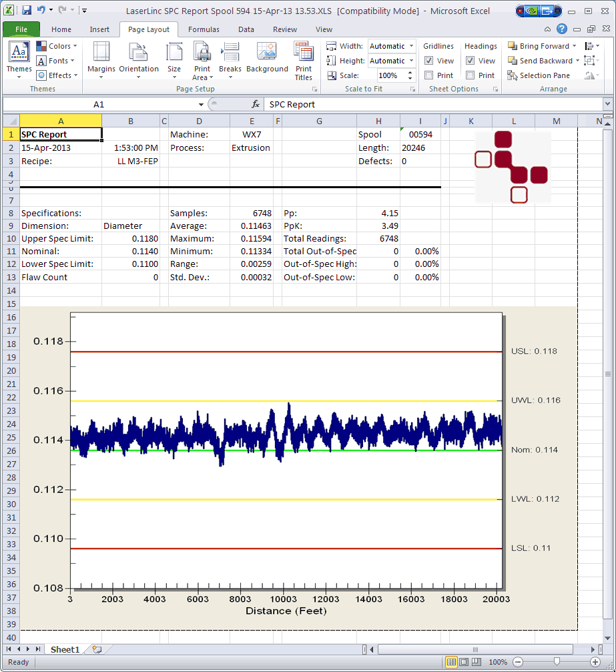
Task: Click the Orientation icon
Action: tap(139, 52)
